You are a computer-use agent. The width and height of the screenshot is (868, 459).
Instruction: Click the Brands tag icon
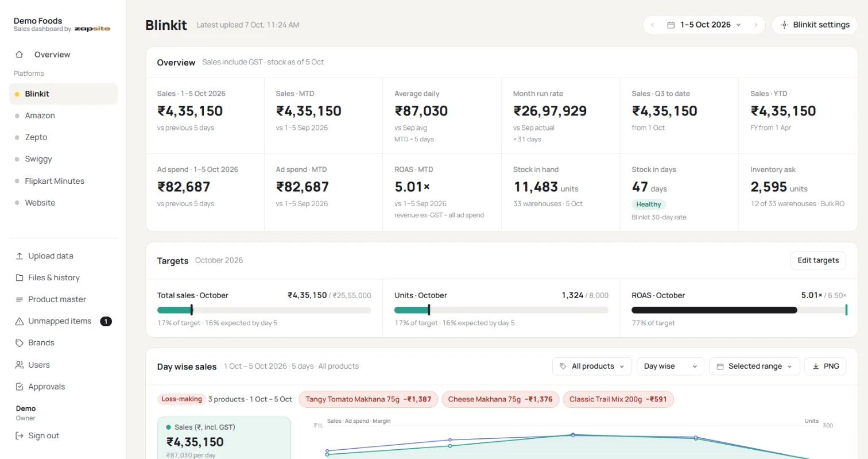click(x=20, y=343)
